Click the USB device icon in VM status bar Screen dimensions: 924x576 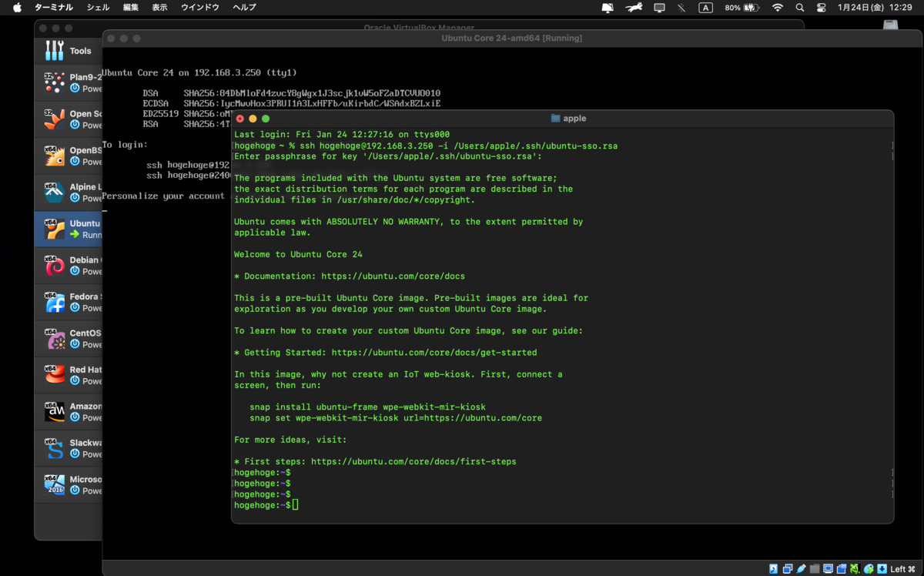(802, 569)
